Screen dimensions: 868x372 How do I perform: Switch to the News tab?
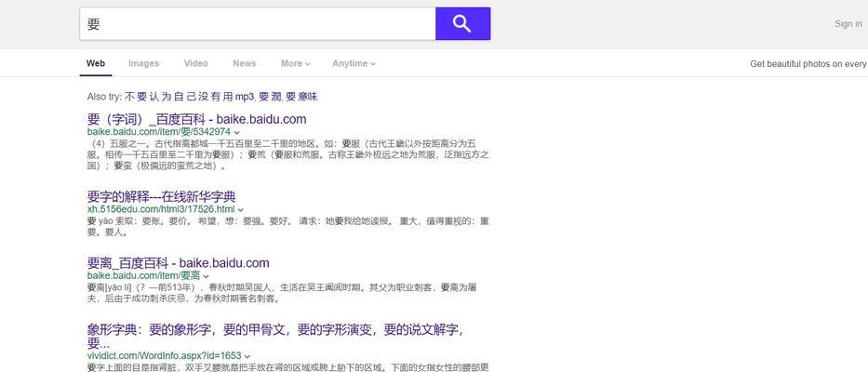pos(244,63)
